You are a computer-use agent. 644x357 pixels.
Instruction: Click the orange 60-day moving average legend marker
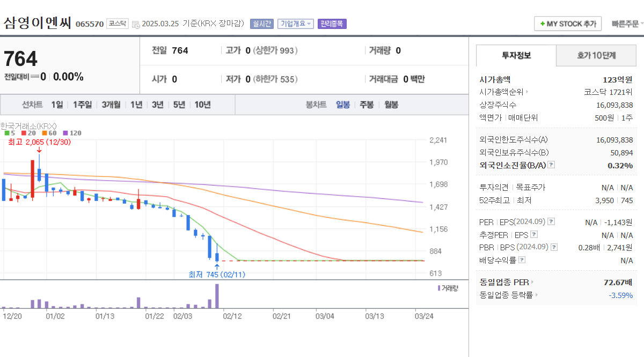pyautogui.click(x=45, y=133)
